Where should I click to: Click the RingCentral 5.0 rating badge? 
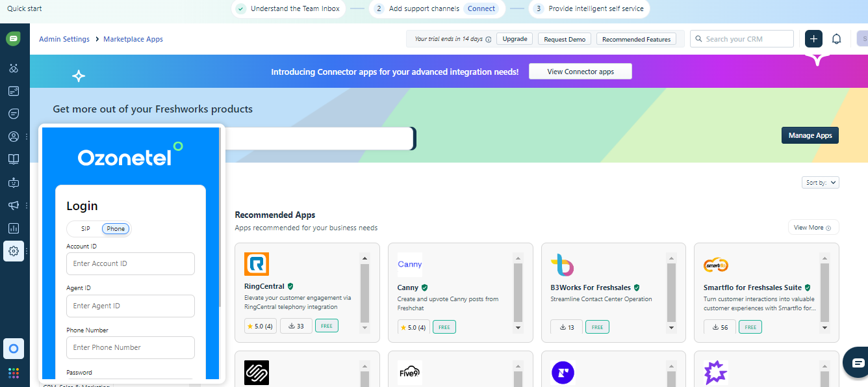(x=261, y=326)
